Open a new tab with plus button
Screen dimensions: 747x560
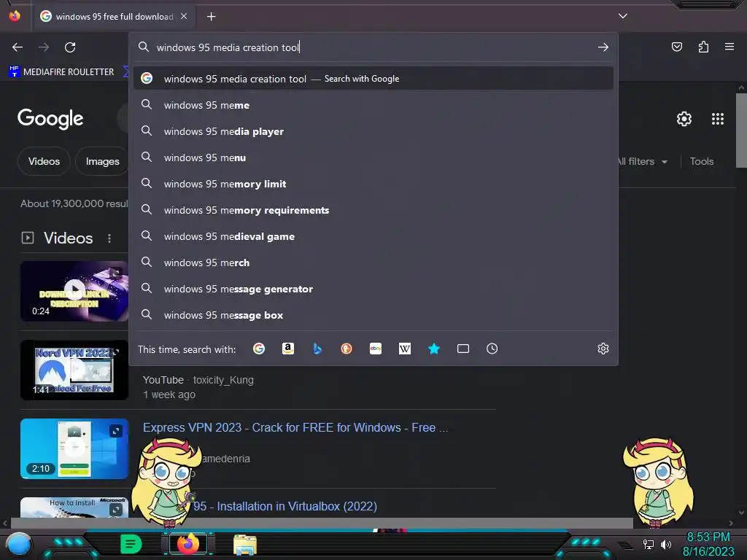pyautogui.click(x=211, y=17)
